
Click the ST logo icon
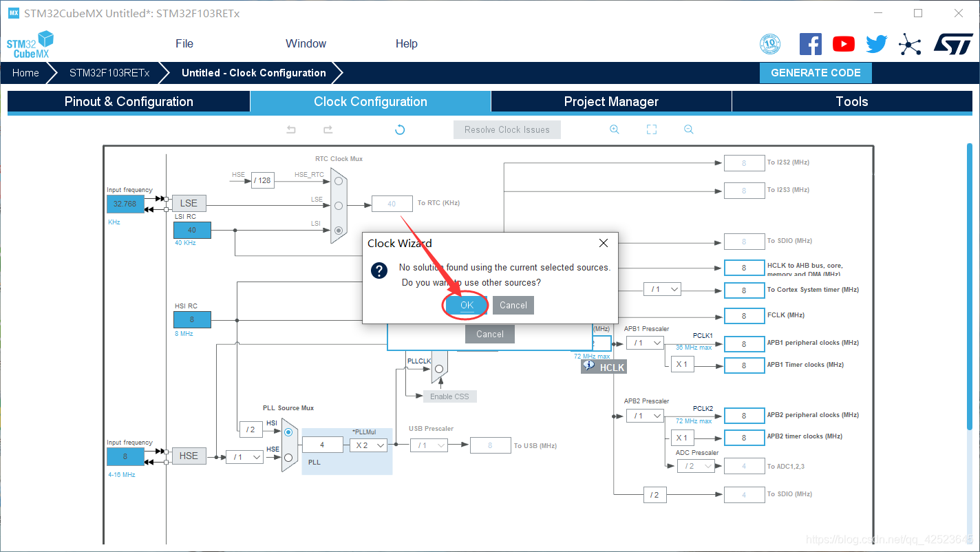coord(953,44)
